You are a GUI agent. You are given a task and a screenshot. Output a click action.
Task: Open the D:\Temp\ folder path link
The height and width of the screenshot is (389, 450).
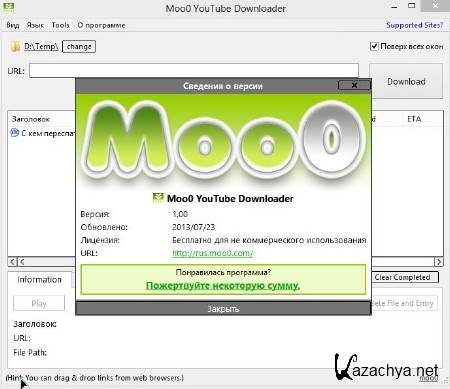41,46
